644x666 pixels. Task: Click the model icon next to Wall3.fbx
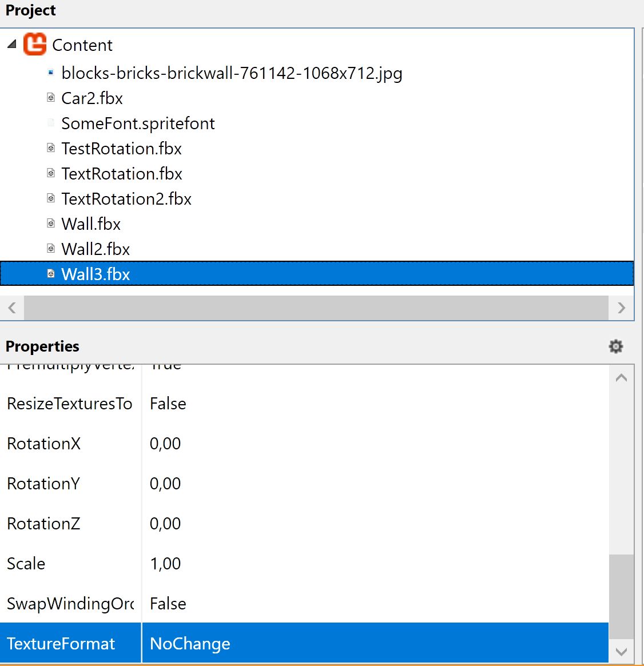[50, 273]
